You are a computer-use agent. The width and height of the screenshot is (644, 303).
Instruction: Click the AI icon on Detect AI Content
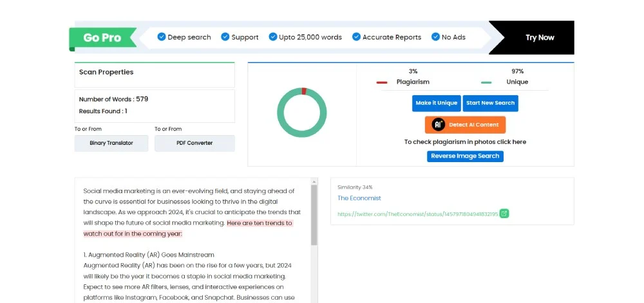coord(439,125)
